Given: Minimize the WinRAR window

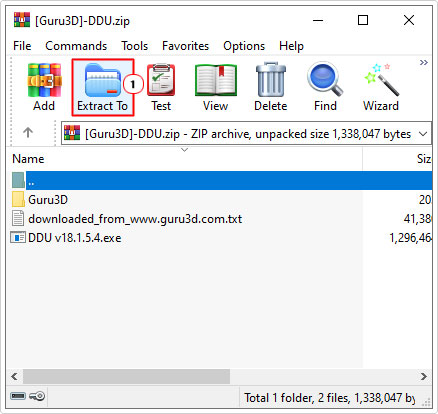Looking at the screenshot, I should [318, 20].
